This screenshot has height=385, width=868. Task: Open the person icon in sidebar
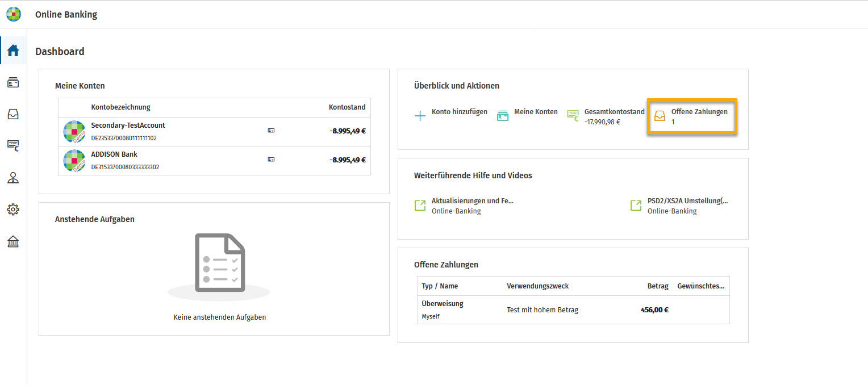coord(13,178)
